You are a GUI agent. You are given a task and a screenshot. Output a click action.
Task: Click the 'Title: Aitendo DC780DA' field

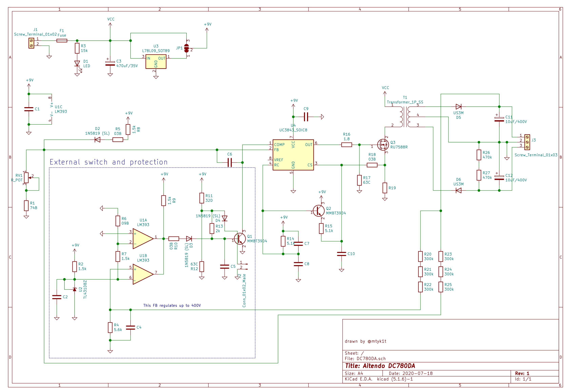380,366
